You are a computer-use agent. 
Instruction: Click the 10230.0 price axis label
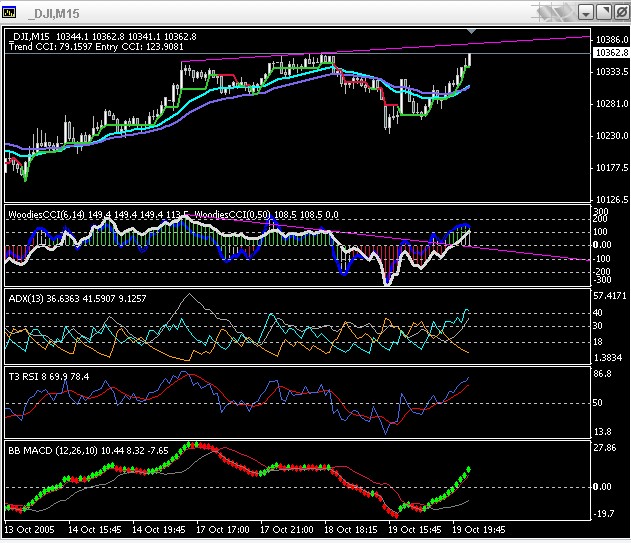click(x=612, y=136)
